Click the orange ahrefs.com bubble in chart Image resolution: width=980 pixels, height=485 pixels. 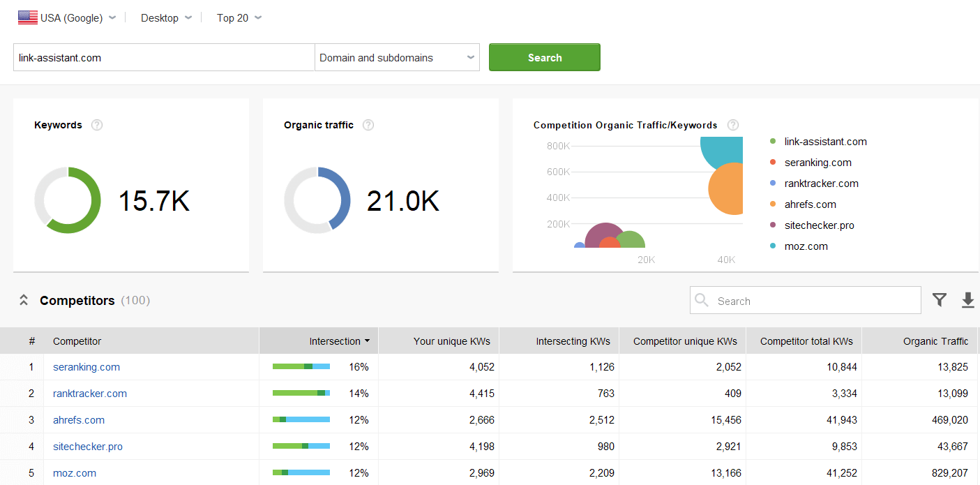(x=727, y=188)
